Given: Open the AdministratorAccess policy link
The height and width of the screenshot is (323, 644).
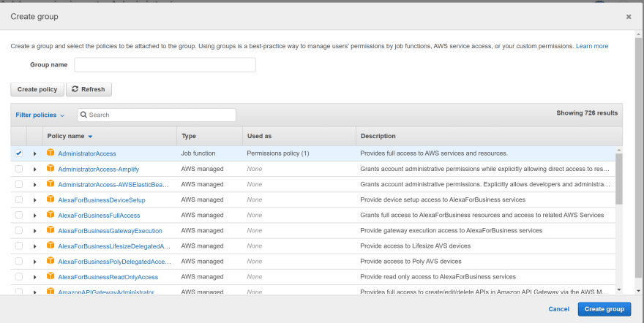Looking at the screenshot, I should pyautogui.click(x=87, y=153).
